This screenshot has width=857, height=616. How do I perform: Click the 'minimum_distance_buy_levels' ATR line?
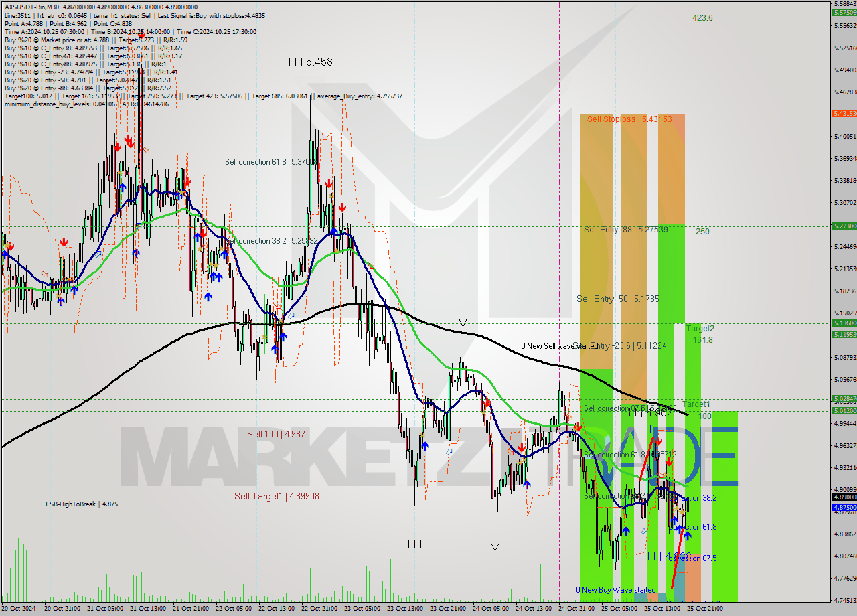tap(87, 104)
